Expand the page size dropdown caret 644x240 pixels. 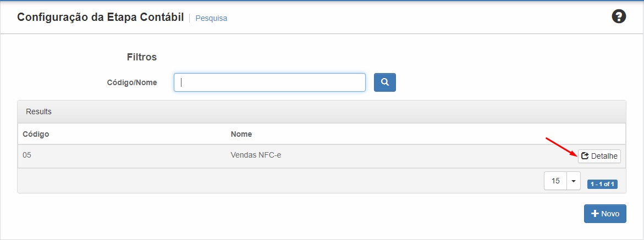[x=574, y=181]
